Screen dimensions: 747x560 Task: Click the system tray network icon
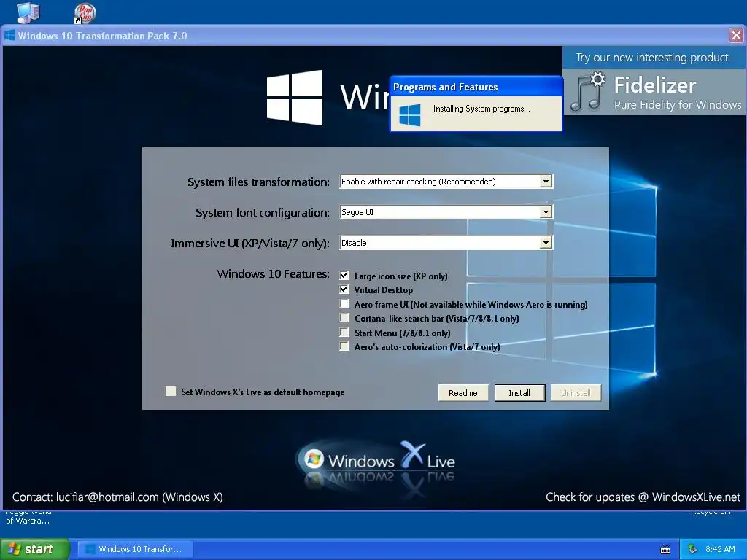pyautogui.click(x=693, y=549)
